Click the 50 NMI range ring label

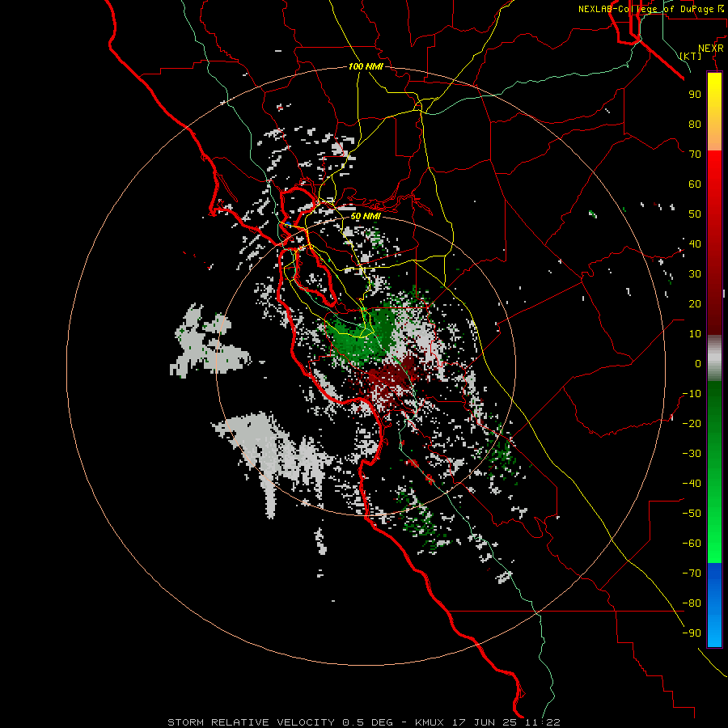pos(366,216)
